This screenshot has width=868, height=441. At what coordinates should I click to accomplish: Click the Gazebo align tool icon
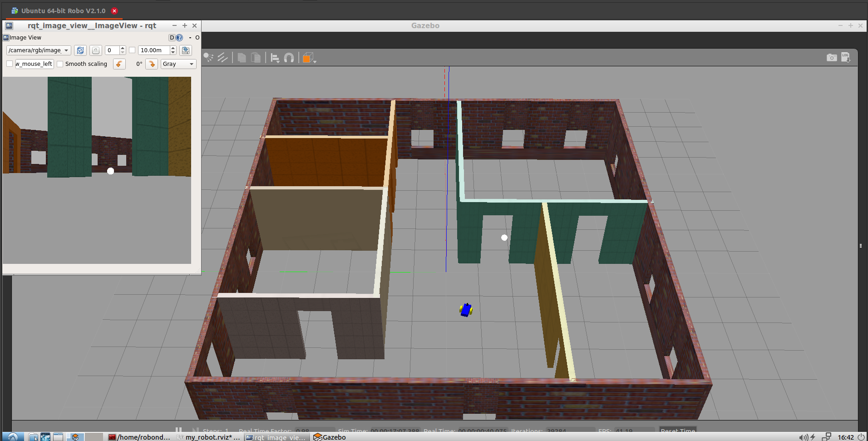point(275,58)
